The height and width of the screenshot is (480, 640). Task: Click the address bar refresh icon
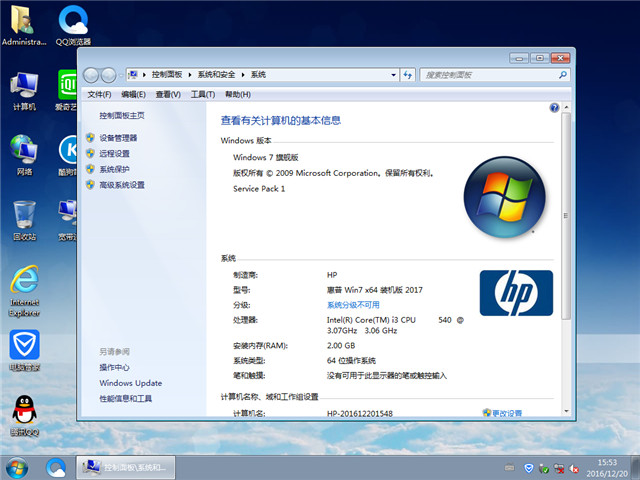[407, 75]
